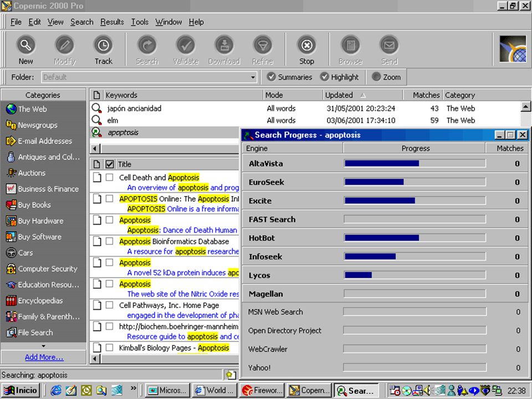
Task: Open the Edit menu
Action: pos(34,22)
